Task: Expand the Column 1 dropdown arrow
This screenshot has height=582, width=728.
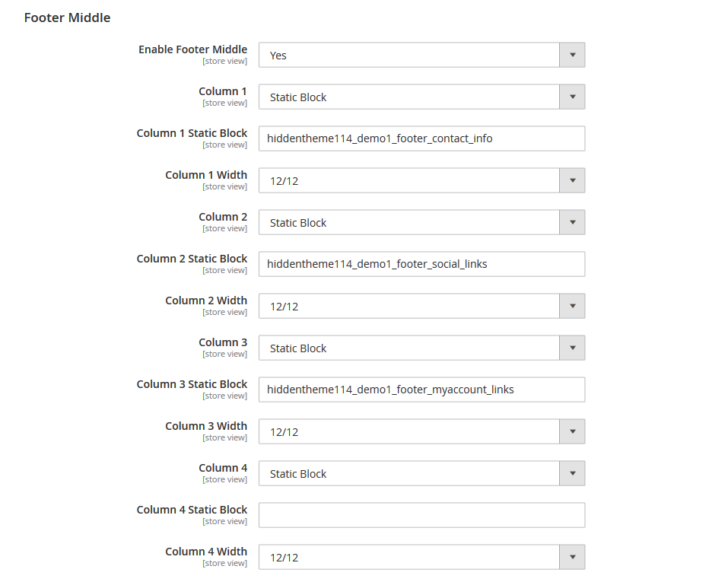Action: (x=572, y=97)
